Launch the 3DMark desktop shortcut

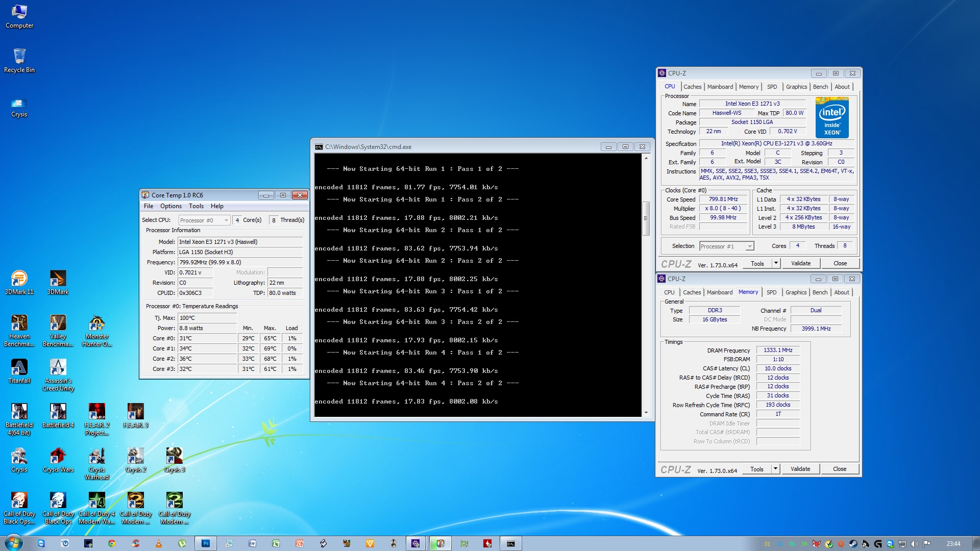[58, 282]
